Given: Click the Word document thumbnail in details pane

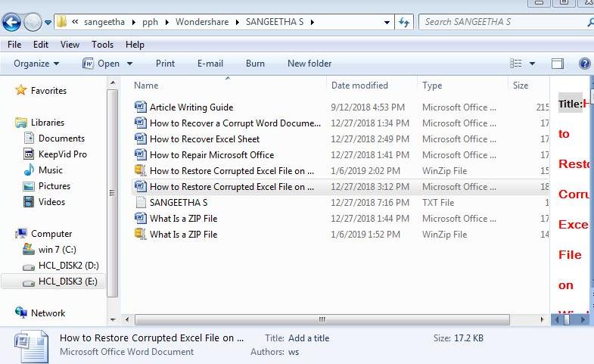Looking at the screenshot, I should pos(32,346).
